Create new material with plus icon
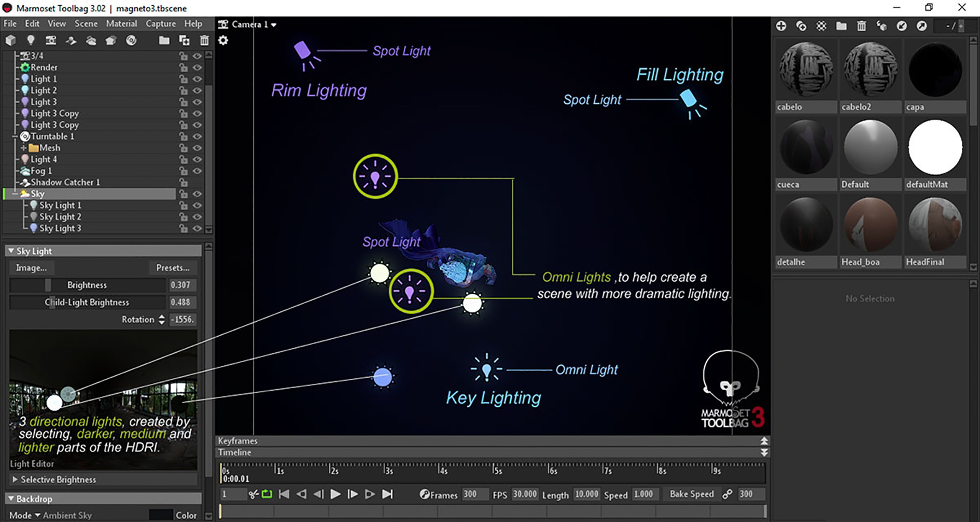Screen dimensions: 980x522 pos(781,26)
